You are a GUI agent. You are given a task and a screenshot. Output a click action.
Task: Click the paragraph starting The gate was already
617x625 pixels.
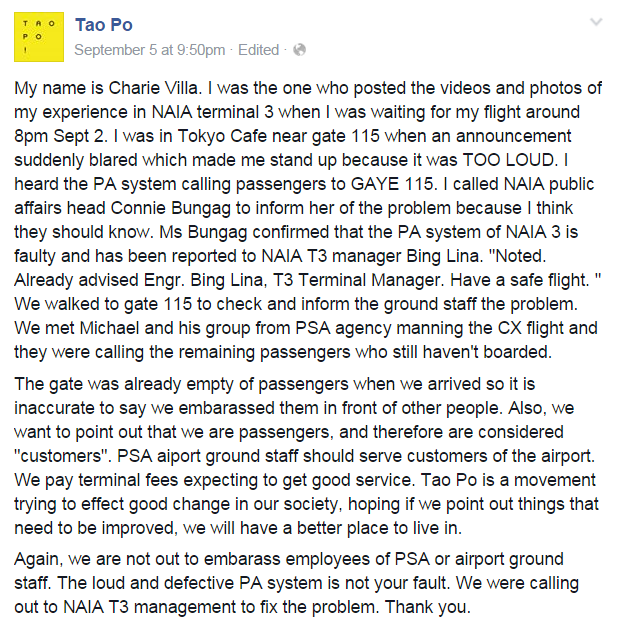click(x=307, y=456)
